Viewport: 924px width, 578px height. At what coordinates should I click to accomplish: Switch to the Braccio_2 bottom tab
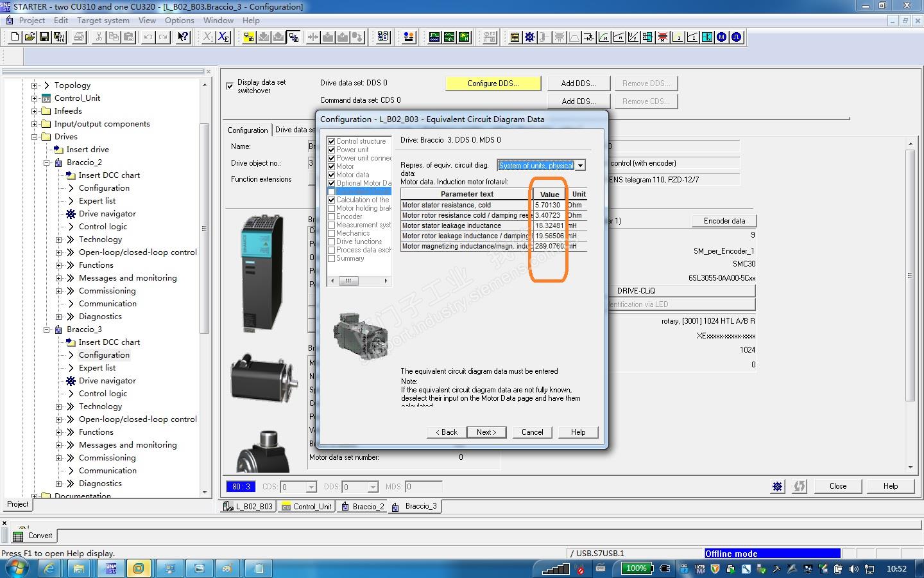(x=363, y=507)
